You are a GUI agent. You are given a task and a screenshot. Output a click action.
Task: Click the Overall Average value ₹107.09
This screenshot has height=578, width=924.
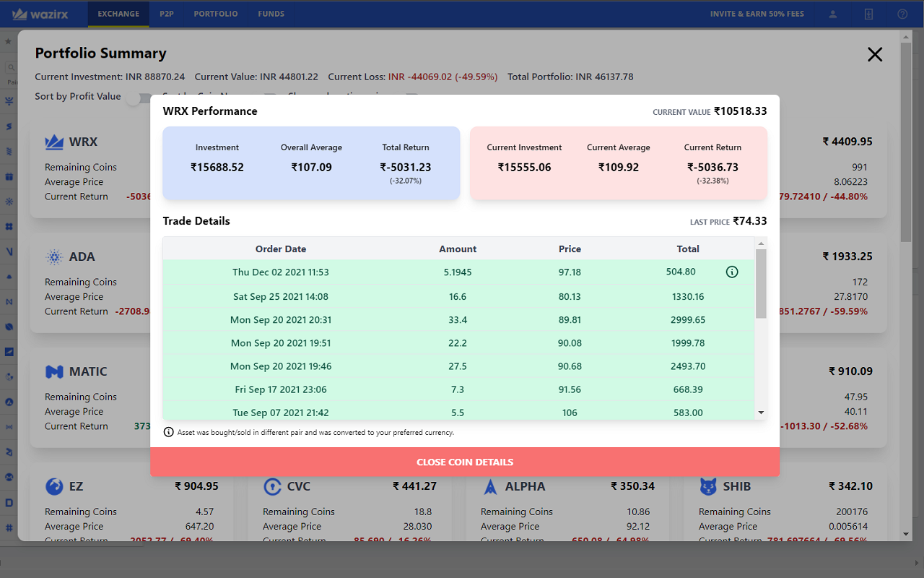click(x=311, y=167)
